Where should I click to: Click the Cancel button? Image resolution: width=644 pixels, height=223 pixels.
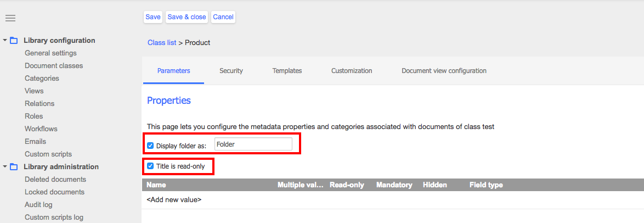click(223, 17)
